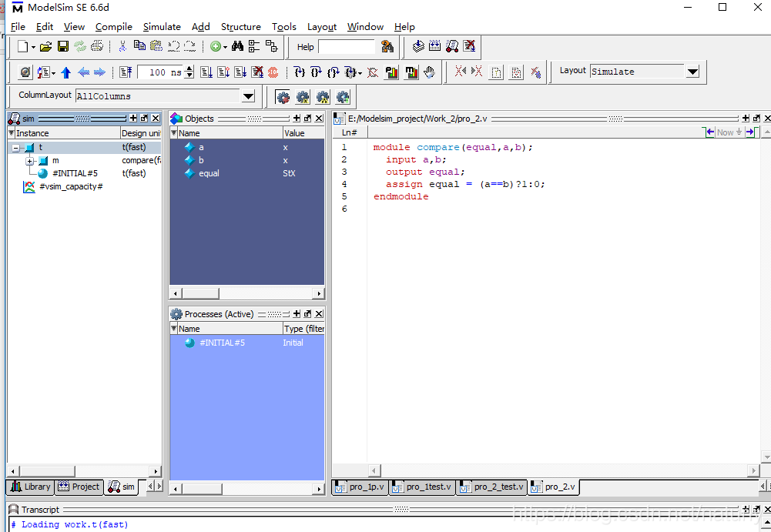Click the Help search binoculars button
Image resolution: width=771 pixels, height=532 pixels.
(387, 46)
